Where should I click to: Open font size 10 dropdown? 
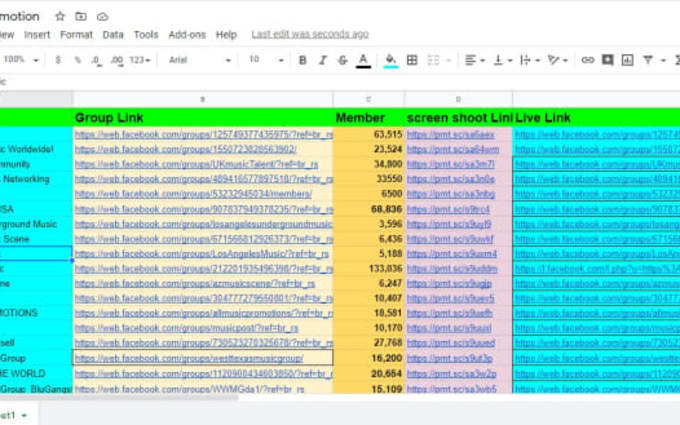(x=266, y=60)
